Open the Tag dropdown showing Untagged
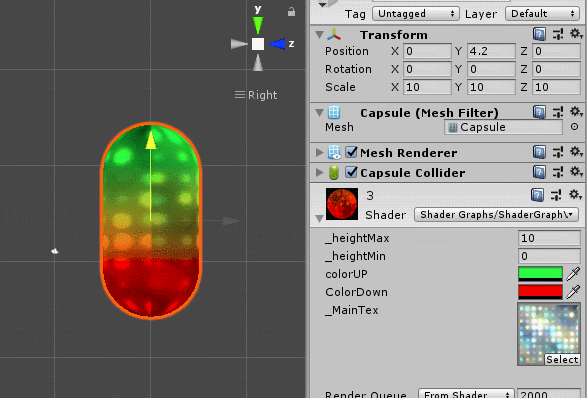The width and height of the screenshot is (587, 398). click(x=416, y=14)
